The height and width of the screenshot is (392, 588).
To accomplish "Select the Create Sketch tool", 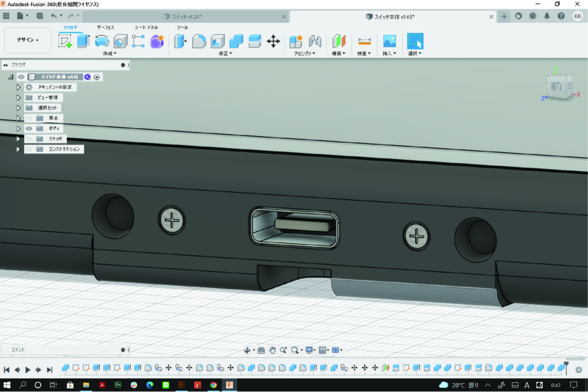I will [65, 41].
